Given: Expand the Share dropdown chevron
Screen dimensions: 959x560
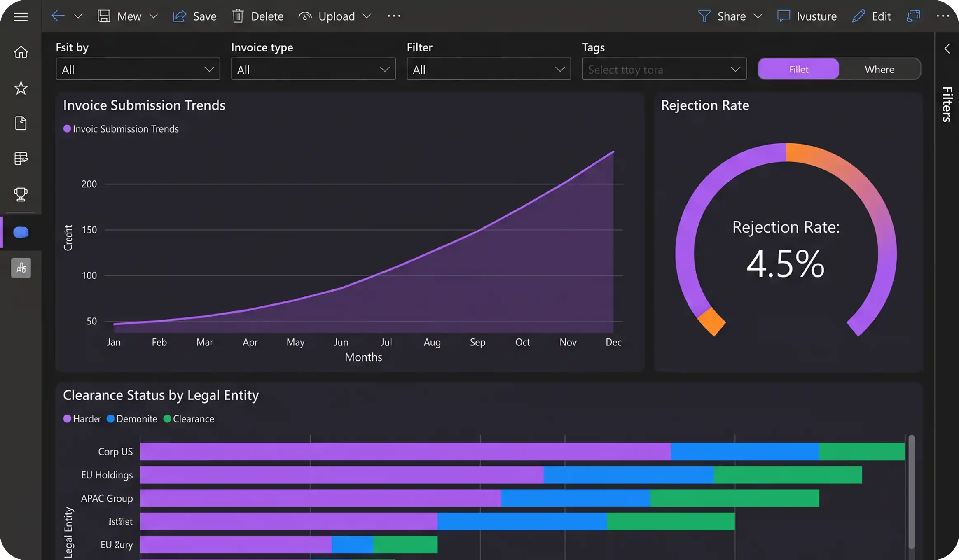Looking at the screenshot, I should tap(758, 16).
